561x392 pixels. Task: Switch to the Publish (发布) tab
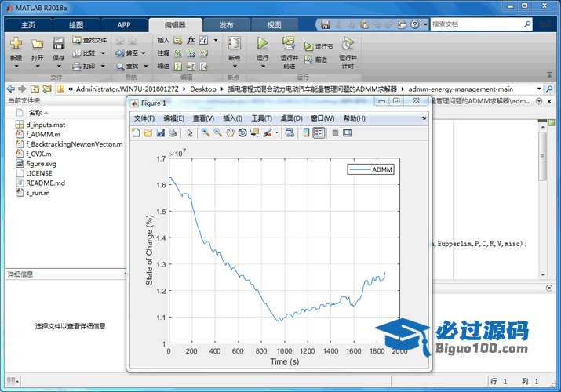tap(226, 25)
